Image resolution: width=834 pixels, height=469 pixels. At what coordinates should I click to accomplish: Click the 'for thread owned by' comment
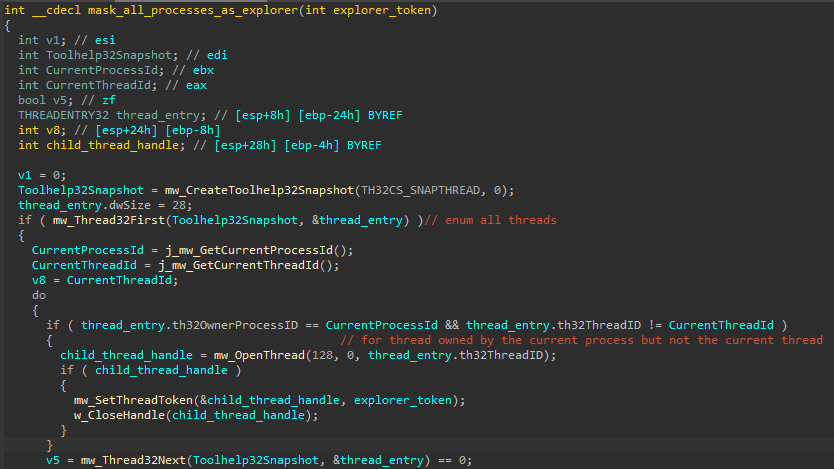click(582, 340)
